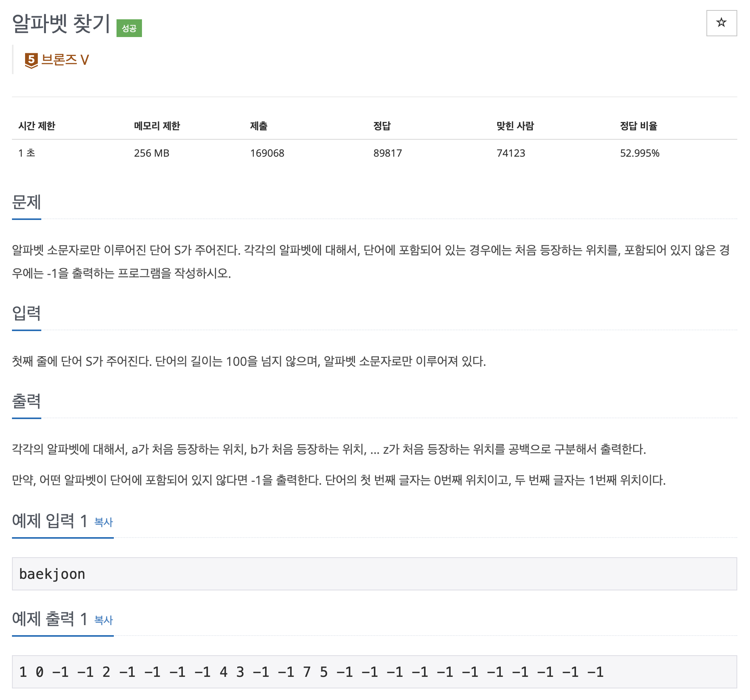
Task: Click the 제출 count 169068
Action: 267,153
